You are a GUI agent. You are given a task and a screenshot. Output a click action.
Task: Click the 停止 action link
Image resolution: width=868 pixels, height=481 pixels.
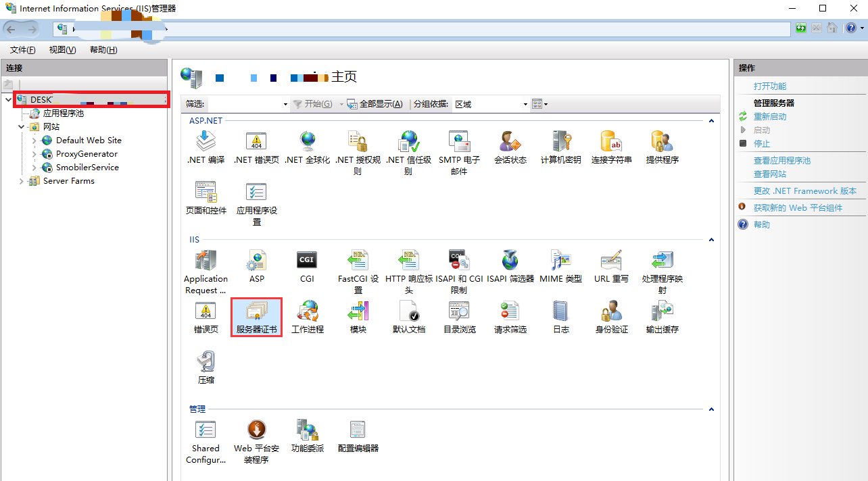762,144
